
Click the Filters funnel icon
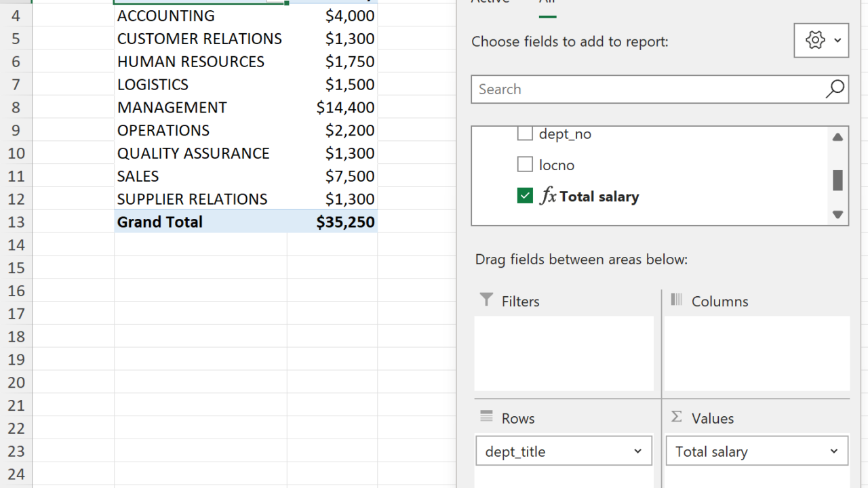(x=486, y=300)
